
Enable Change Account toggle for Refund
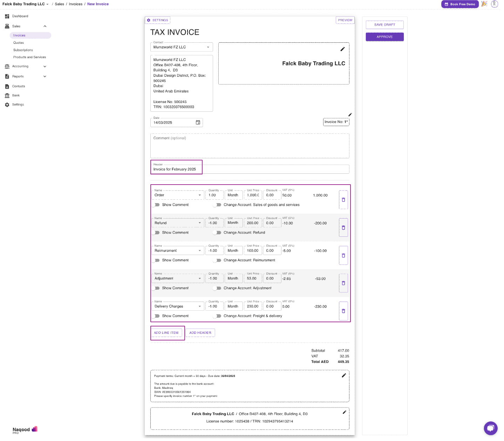(x=218, y=233)
